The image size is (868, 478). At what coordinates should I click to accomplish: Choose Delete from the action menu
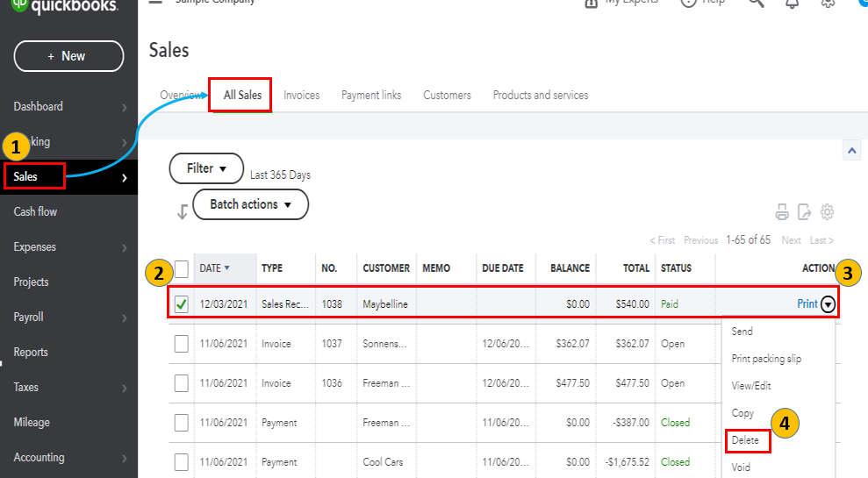tap(745, 440)
